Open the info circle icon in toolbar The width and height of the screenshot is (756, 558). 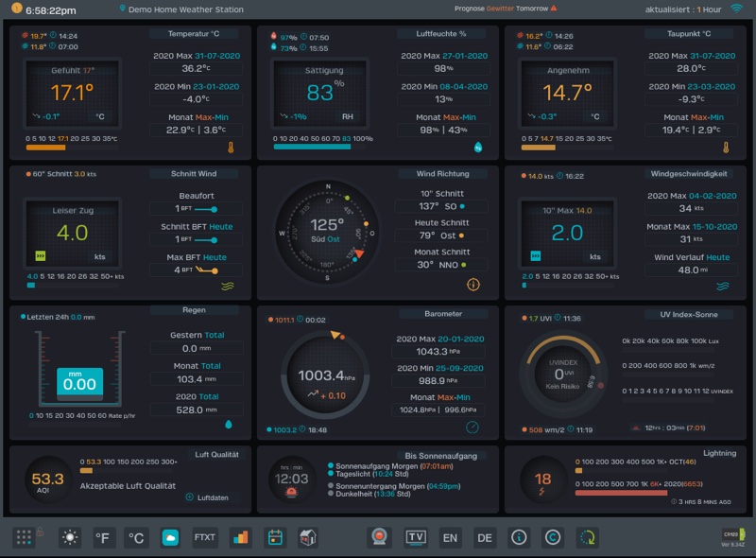click(519, 537)
